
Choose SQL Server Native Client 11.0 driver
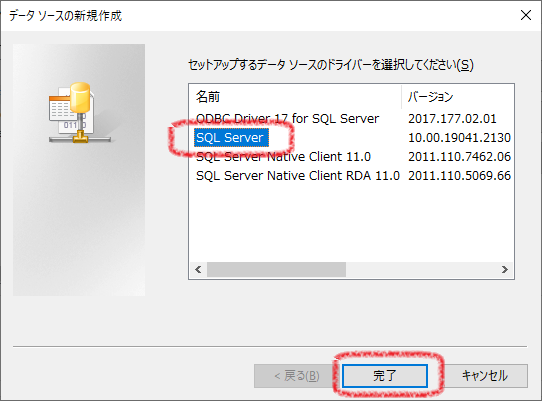coord(283,157)
